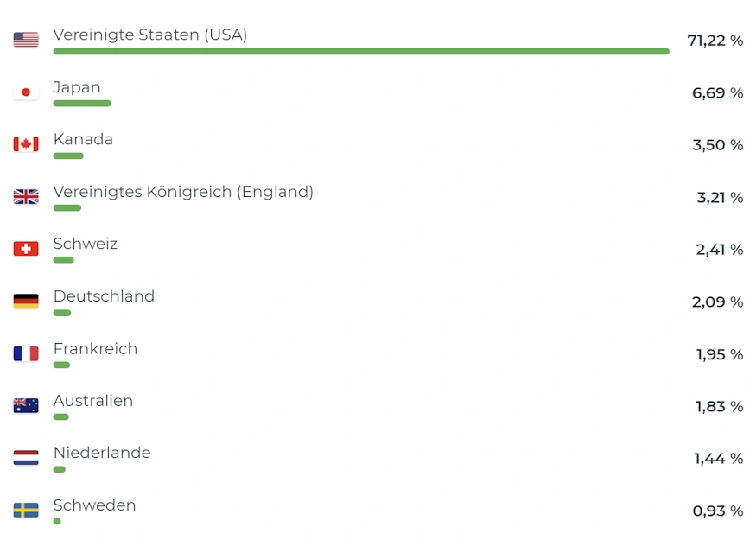Screen dimensions: 756x540
Task: Select the Australian flag icon
Action: pos(26,406)
